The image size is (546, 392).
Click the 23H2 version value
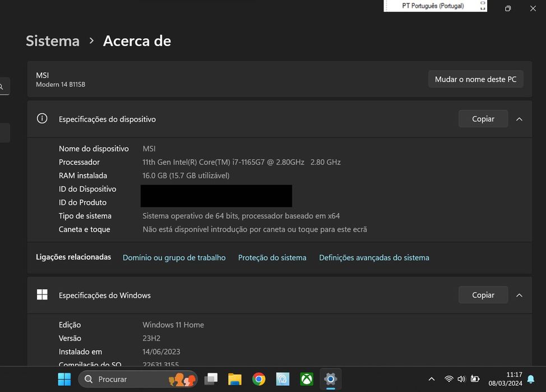[151, 338]
